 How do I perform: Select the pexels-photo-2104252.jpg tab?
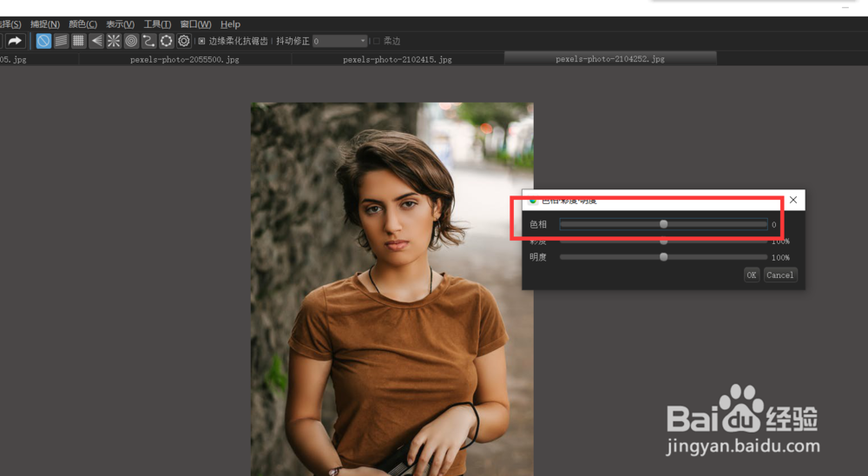pyautogui.click(x=610, y=59)
